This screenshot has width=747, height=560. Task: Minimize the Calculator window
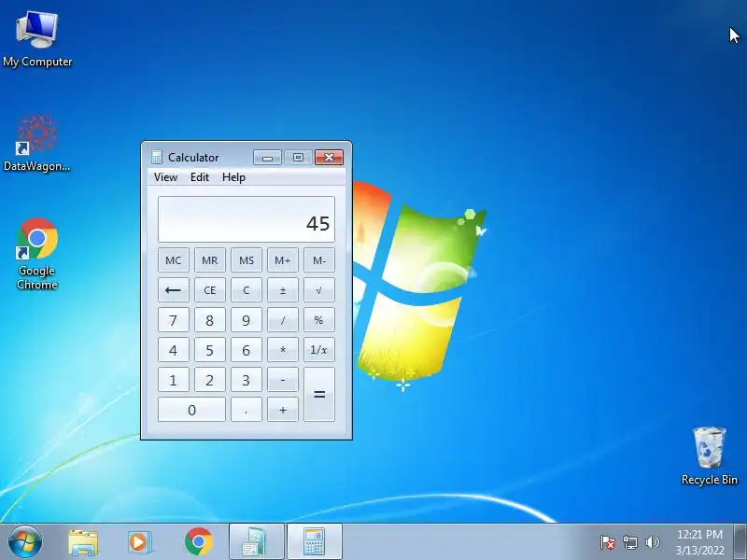267,158
